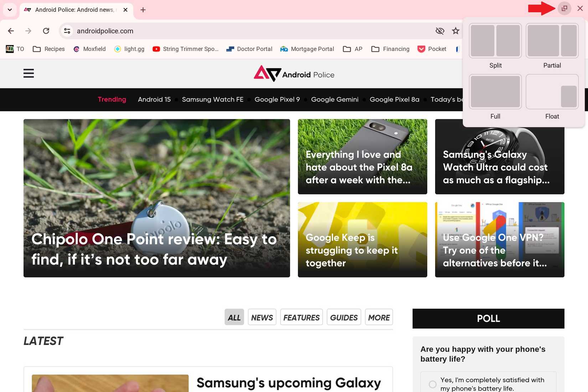The height and width of the screenshot is (392, 588).
Task: Open the Recipes bookmarks folder
Action: (x=48, y=49)
